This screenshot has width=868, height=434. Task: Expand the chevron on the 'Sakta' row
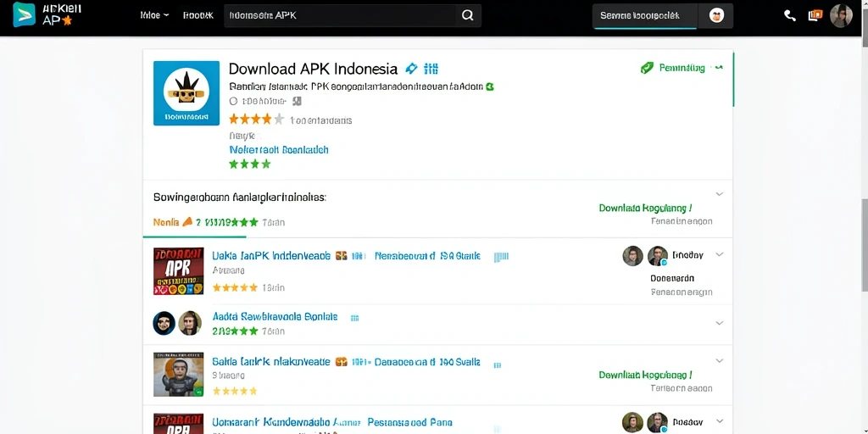(719, 360)
